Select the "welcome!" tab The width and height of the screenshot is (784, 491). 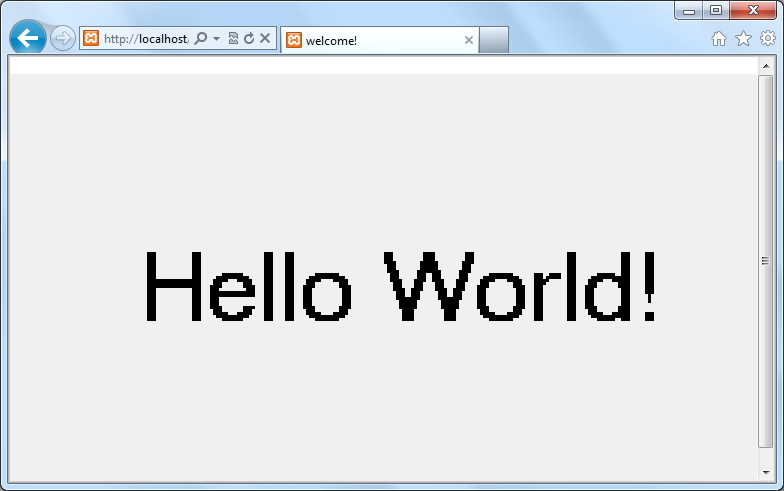(x=370, y=40)
